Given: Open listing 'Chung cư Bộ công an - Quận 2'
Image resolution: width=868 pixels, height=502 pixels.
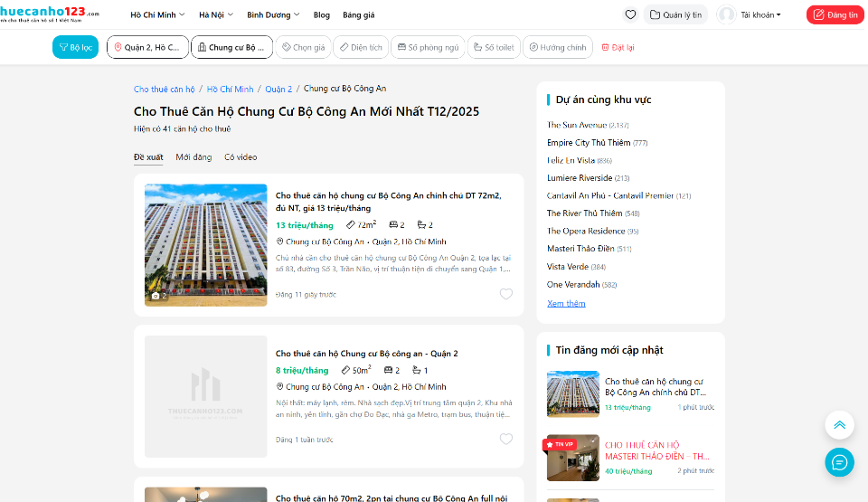Looking at the screenshot, I should coord(366,354).
